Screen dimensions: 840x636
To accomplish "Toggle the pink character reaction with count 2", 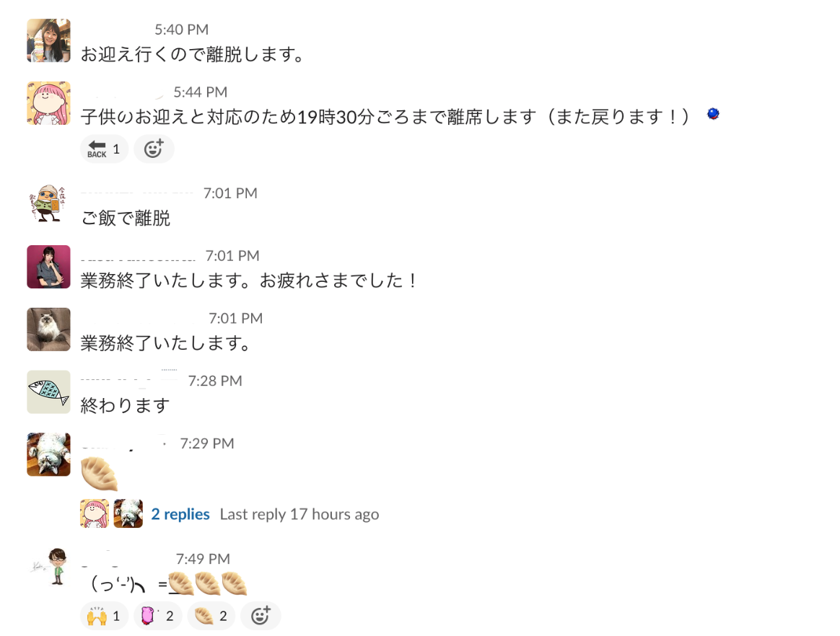I will click(157, 616).
